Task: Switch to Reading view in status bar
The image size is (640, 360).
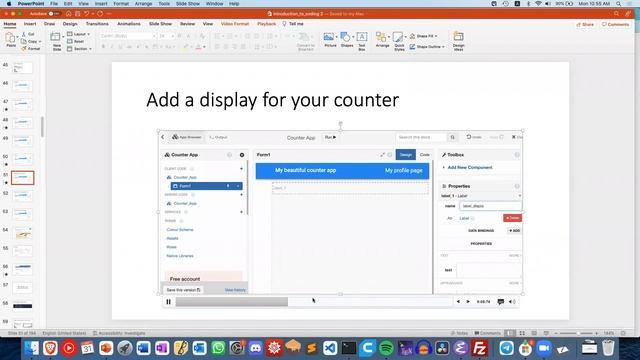Action: 534,333
